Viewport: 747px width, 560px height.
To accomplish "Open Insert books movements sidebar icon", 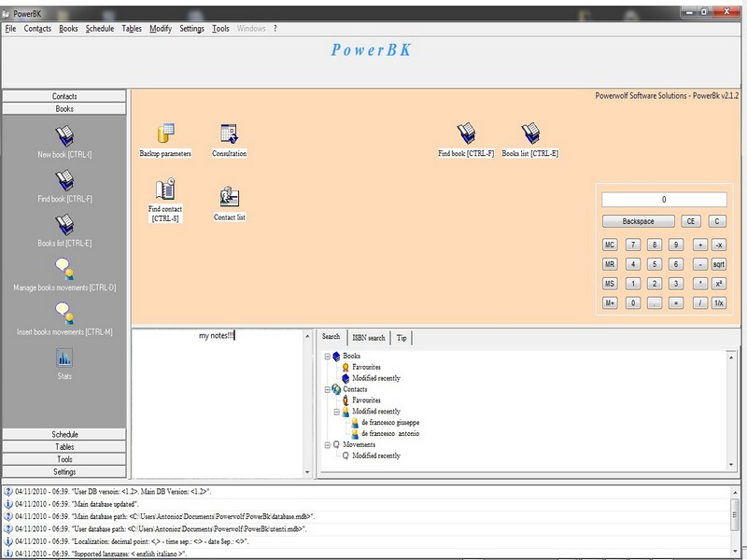I will [x=64, y=315].
